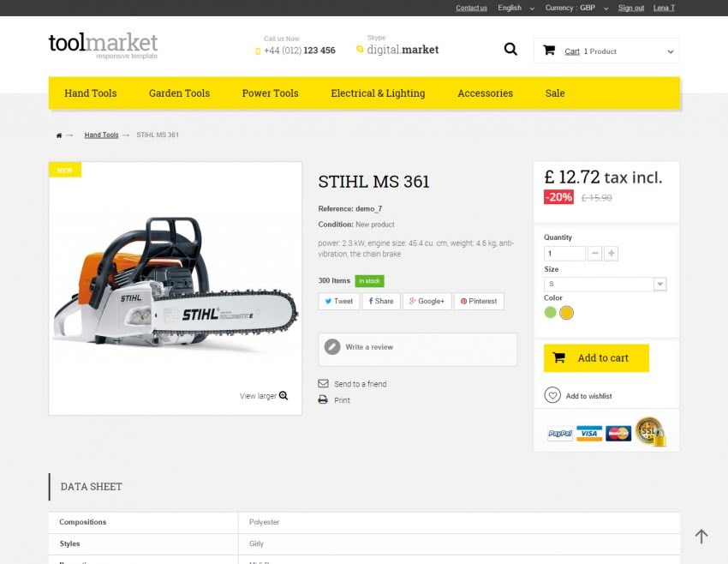Select the yellow color swatch
Viewport: 728px width, 564px height.
tap(566, 313)
